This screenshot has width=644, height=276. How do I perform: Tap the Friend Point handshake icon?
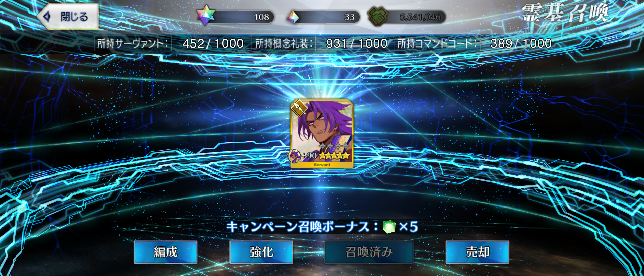point(377,16)
